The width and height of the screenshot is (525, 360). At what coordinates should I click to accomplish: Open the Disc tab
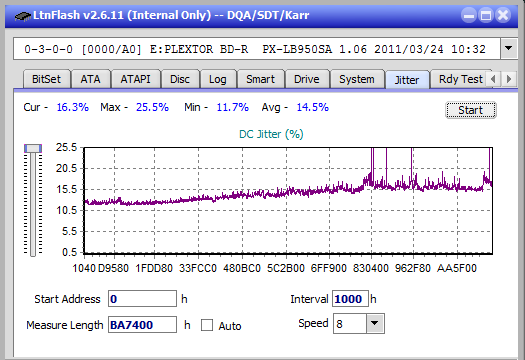pyautogui.click(x=180, y=79)
